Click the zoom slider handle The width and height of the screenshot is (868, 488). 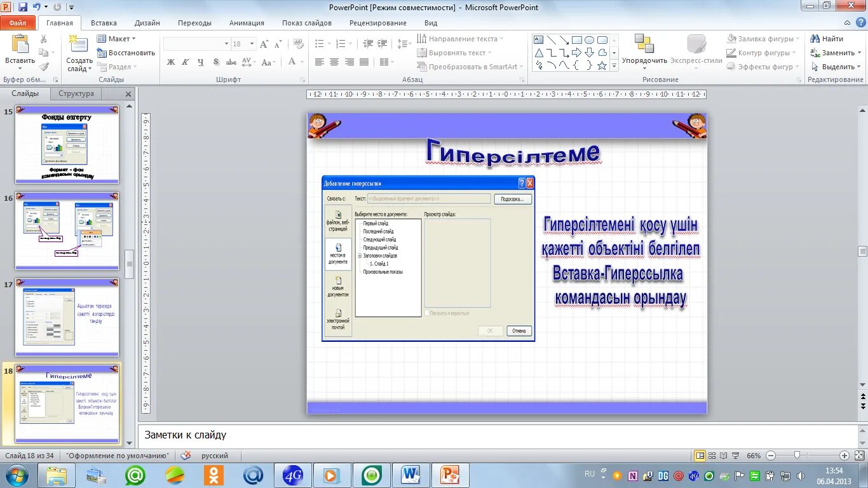click(797, 456)
